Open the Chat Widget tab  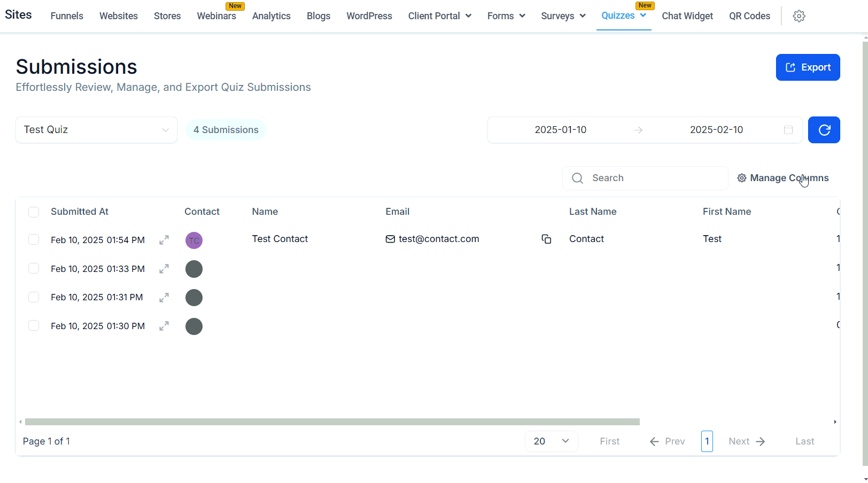[687, 16]
